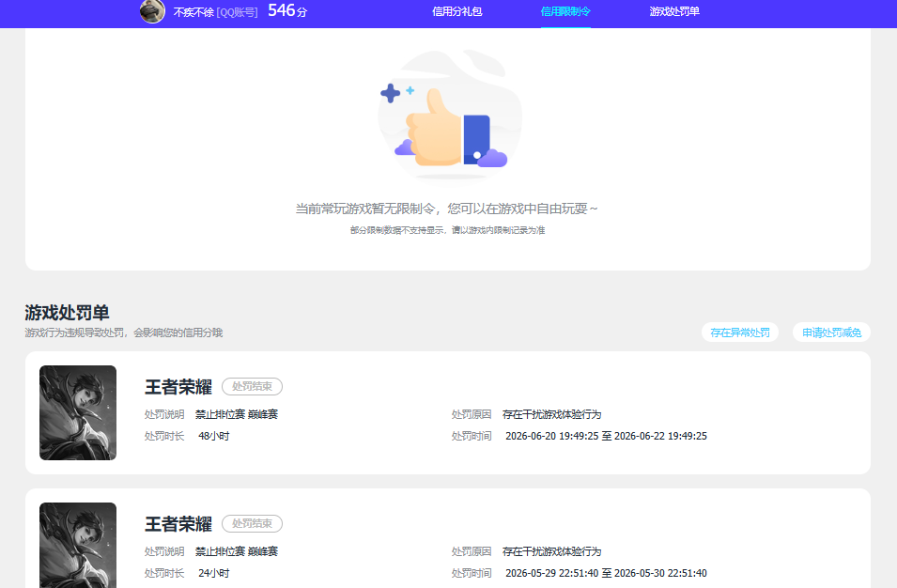This screenshot has width=897, height=588.
Task: Open the 信用分礼包 tab
Action: [x=457, y=11]
